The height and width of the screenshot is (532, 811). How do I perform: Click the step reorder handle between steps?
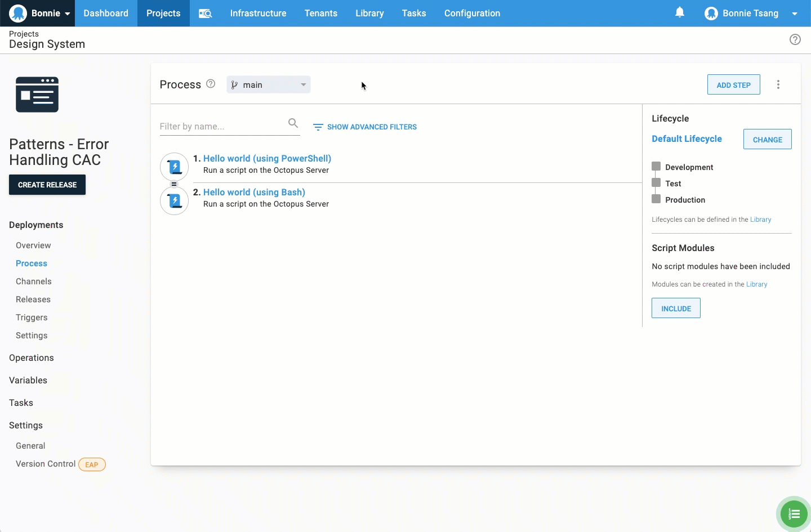174,184
